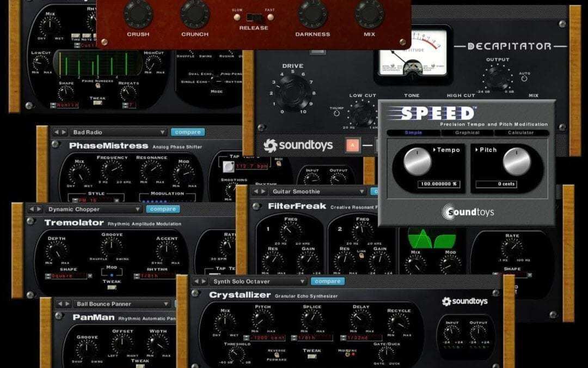Screen dimensions: 588x368
Task: Open the Style dropdown arrow in PhaseMistress
Action: 117,201
